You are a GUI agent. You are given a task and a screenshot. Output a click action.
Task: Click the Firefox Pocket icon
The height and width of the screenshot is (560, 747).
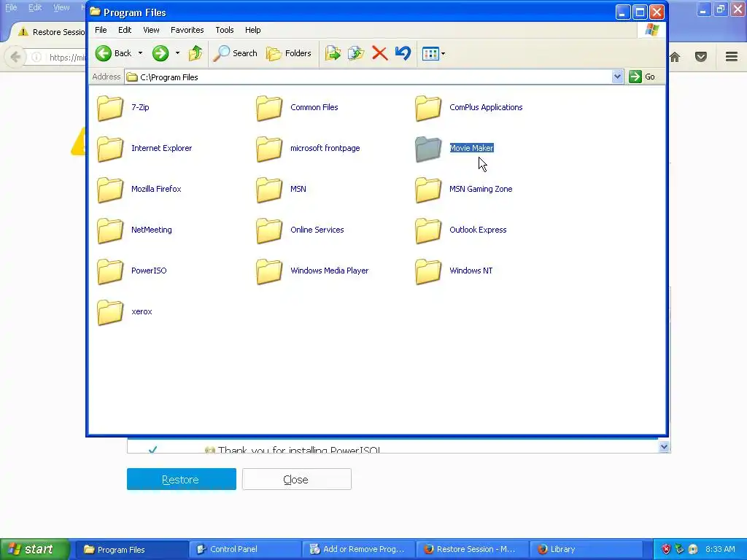coord(701,57)
